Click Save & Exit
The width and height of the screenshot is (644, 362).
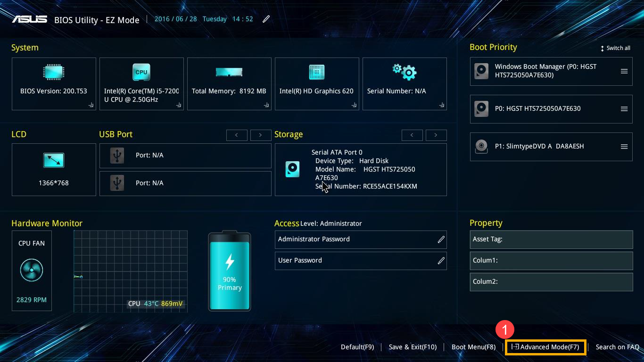pos(413,347)
